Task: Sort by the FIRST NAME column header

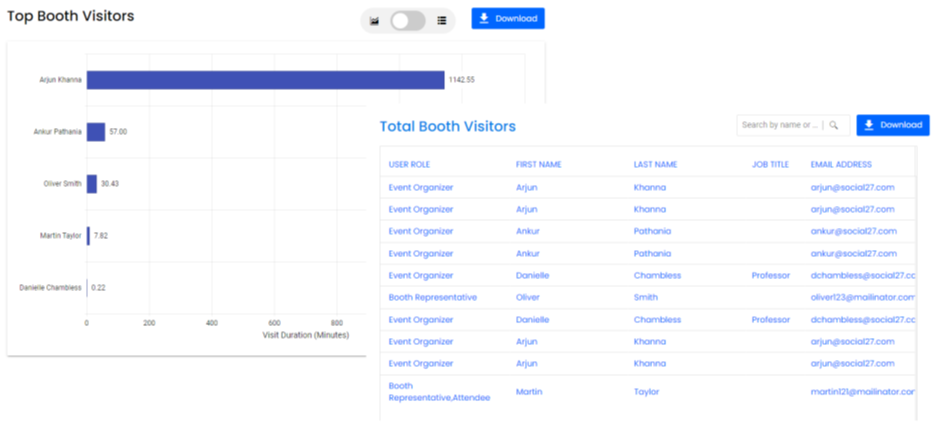Action: click(538, 164)
